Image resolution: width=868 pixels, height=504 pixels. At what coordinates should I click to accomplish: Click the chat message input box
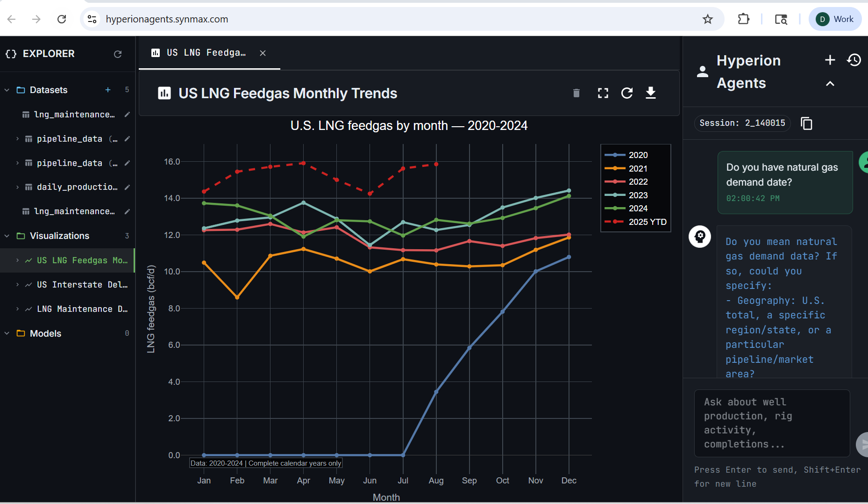[772, 423]
